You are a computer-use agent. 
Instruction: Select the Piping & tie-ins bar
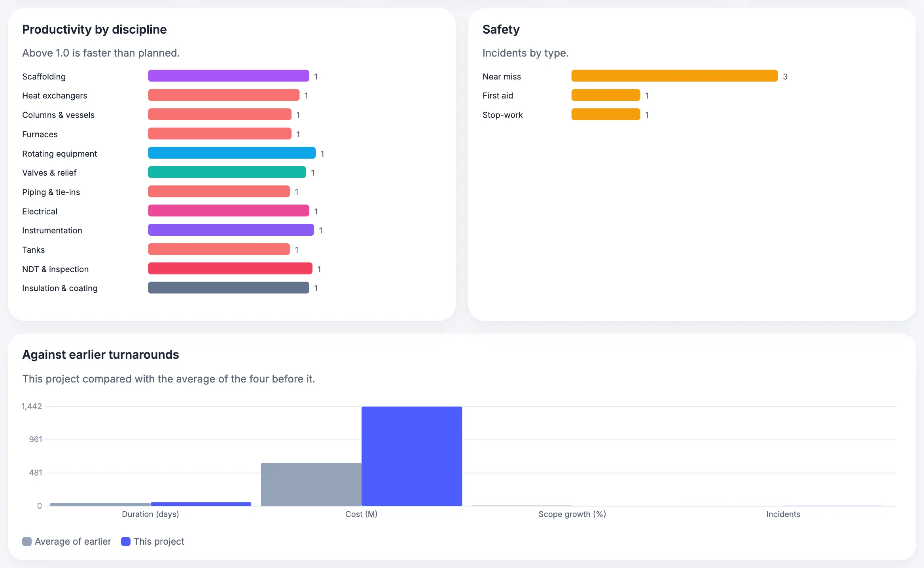pyautogui.click(x=219, y=191)
